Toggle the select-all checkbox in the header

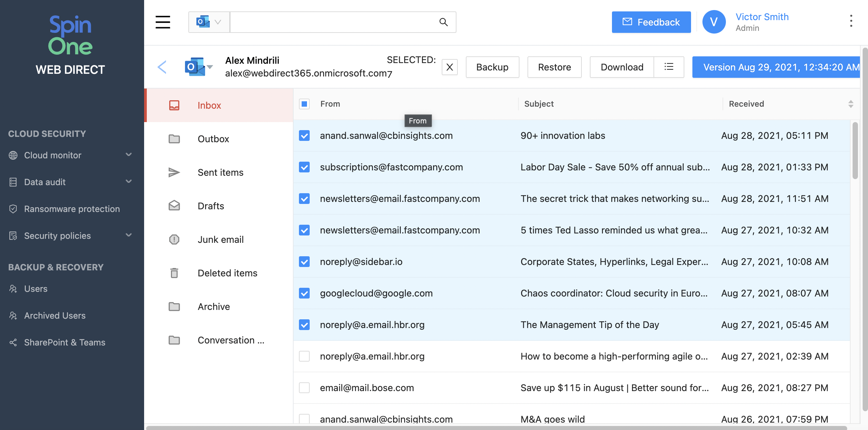click(x=304, y=104)
